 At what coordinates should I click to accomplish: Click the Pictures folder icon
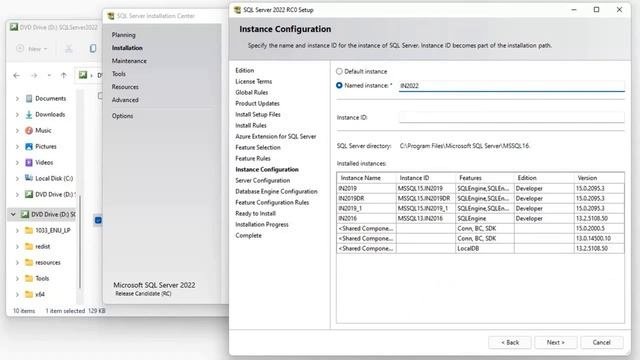tap(29, 147)
